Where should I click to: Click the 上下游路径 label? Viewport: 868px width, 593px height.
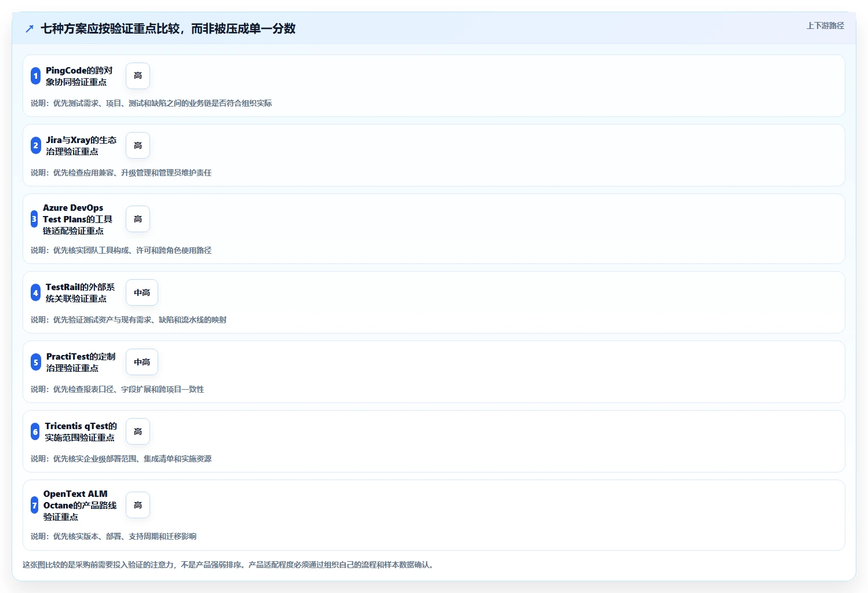[x=825, y=25]
